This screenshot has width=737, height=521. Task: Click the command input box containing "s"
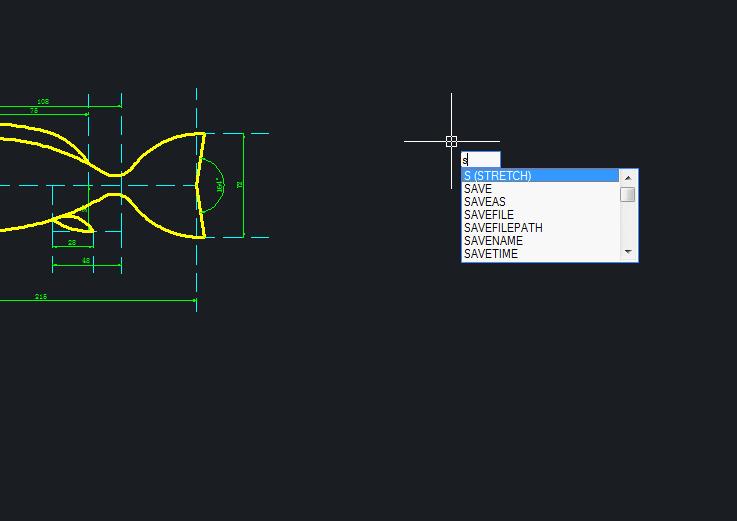tap(481, 160)
